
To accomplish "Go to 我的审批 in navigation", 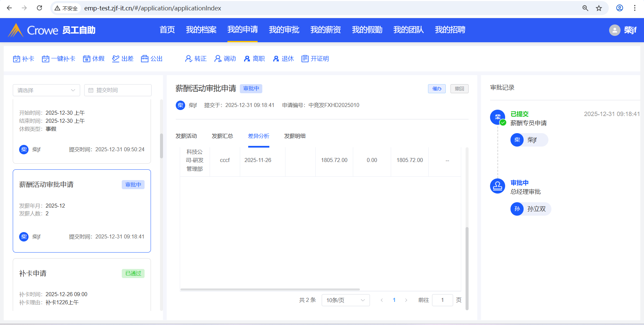I will click(284, 30).
